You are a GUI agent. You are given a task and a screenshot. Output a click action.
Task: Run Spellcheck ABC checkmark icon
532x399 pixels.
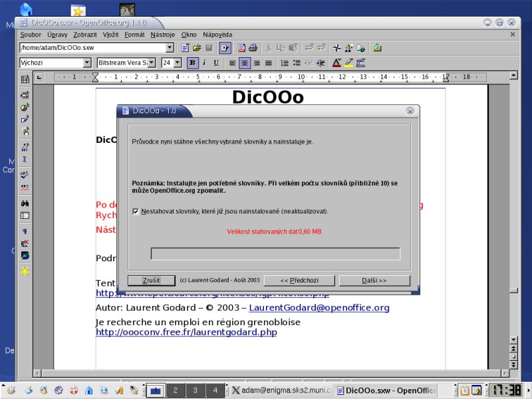click(x=25, y=175)
